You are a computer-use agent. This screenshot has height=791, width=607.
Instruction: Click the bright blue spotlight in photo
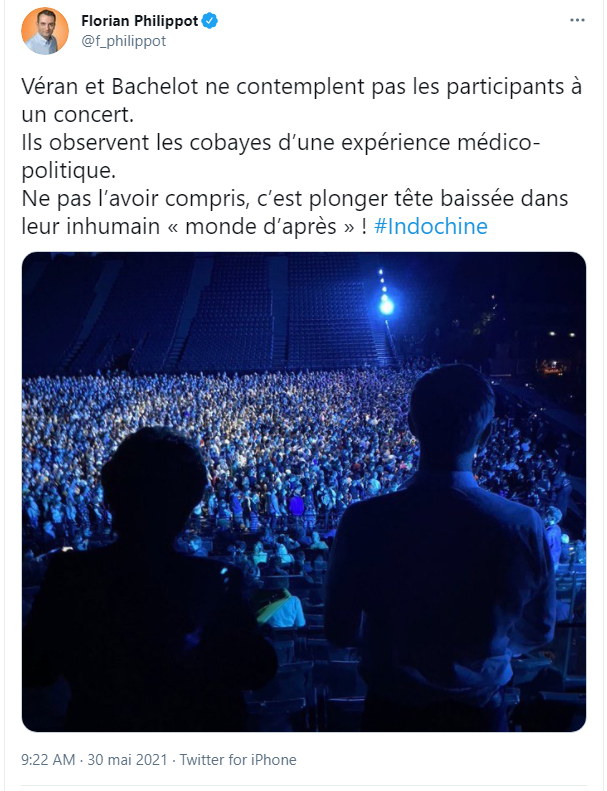pyautogui.click(x=387, y=304)
